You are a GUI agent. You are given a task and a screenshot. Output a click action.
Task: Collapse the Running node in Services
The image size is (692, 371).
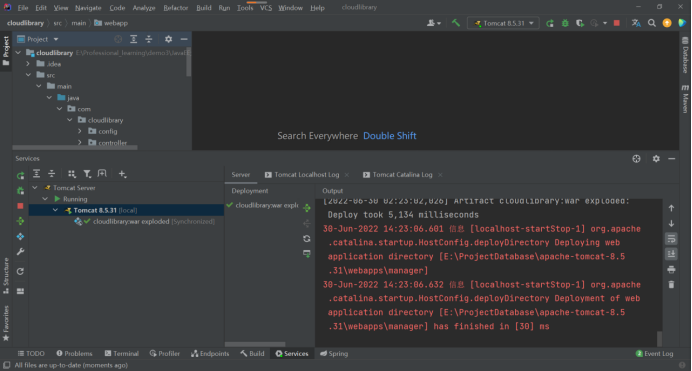click(45, 199)
